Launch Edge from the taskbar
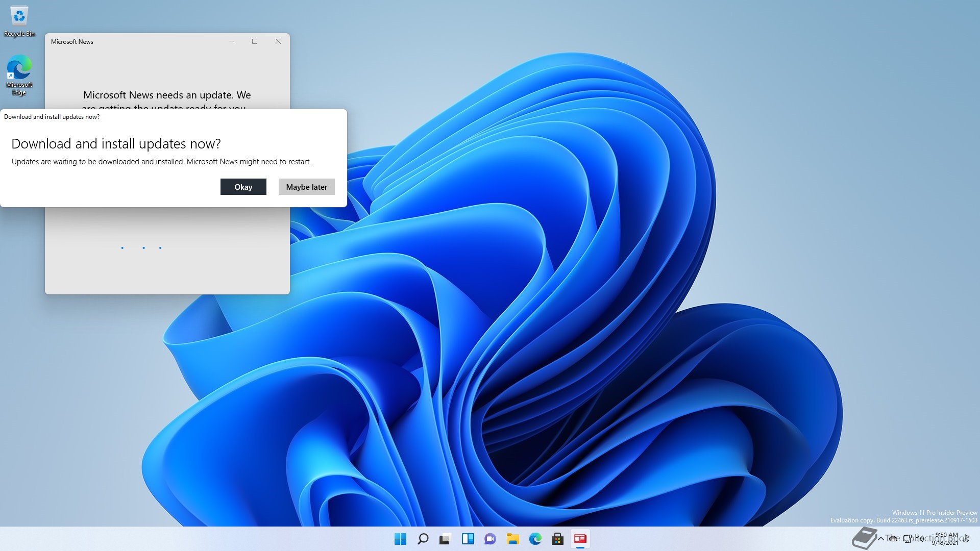Viewport: 980px width, 551px height. 535,539
